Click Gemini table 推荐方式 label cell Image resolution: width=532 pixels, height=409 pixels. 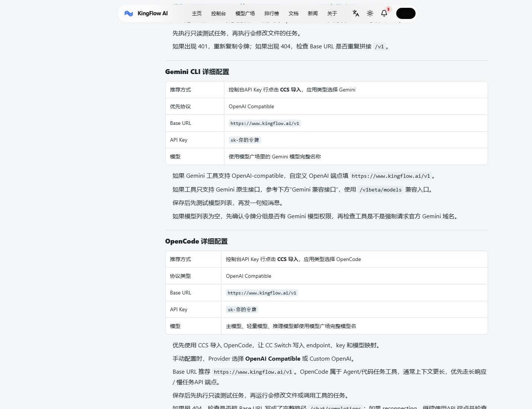click(x=195, y=90)
